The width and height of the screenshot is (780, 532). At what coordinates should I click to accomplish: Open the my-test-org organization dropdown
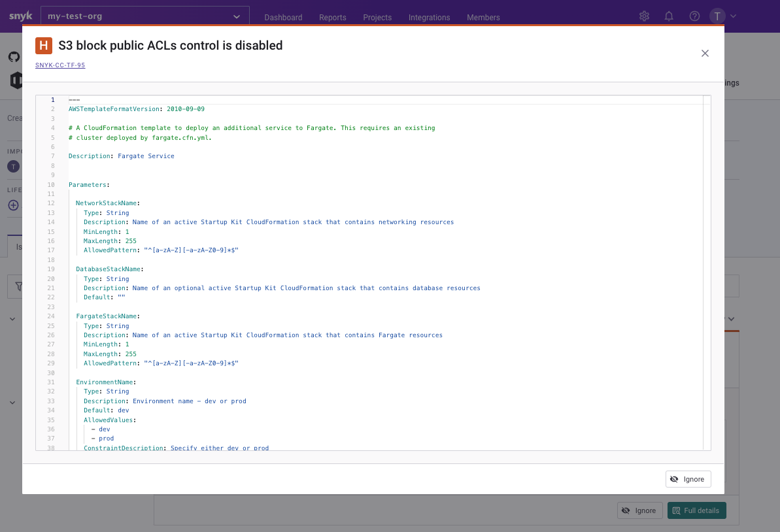(x=144, y=15)
